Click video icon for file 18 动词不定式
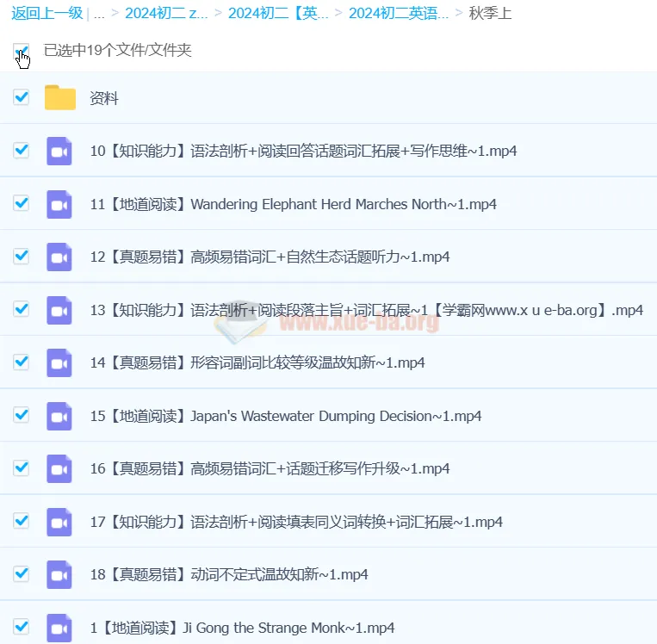The height and width of the screenshot is (644, 657). click(x=59, y=574)
